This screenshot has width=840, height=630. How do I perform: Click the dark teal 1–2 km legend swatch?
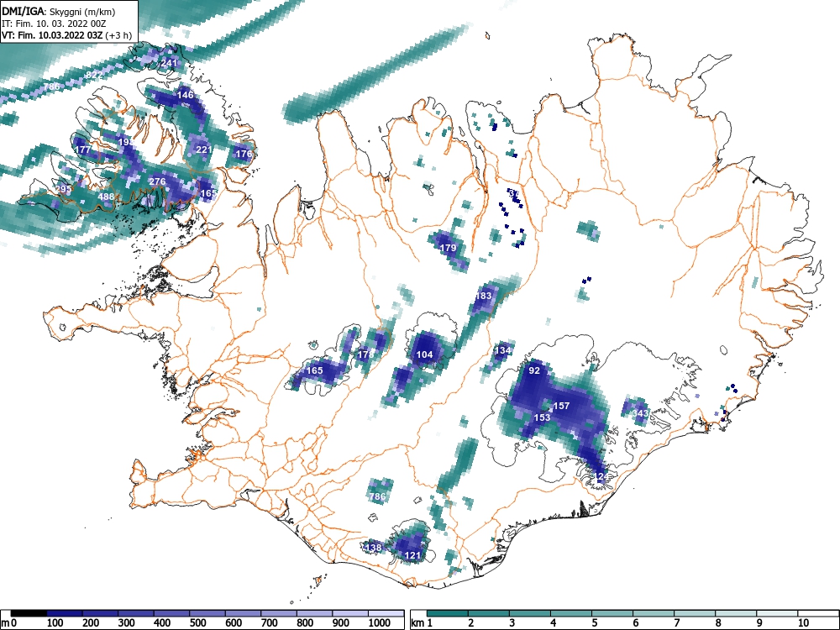click(448, 613)
